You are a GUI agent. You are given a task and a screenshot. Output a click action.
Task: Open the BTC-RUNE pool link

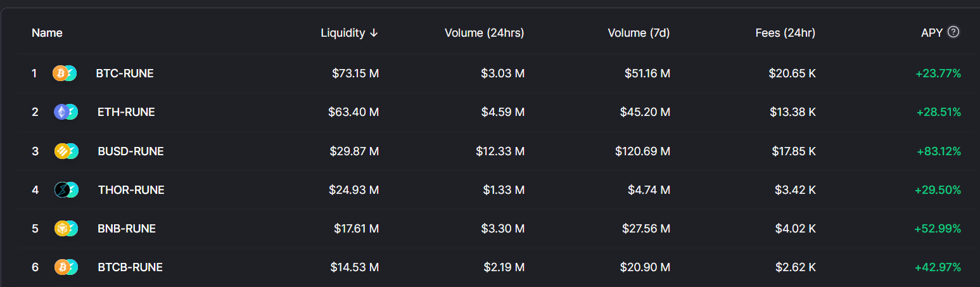[x=125, y=73]
